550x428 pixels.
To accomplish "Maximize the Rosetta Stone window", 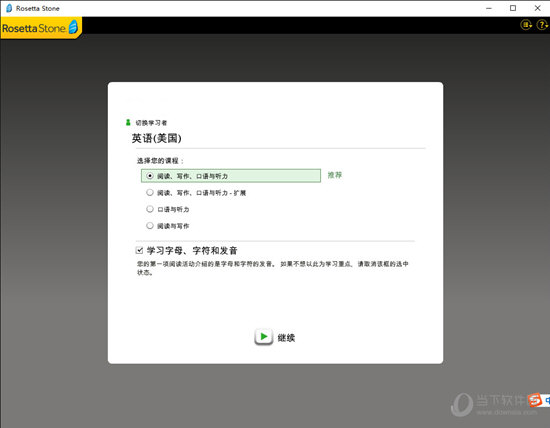I will [x=513, y=8].
